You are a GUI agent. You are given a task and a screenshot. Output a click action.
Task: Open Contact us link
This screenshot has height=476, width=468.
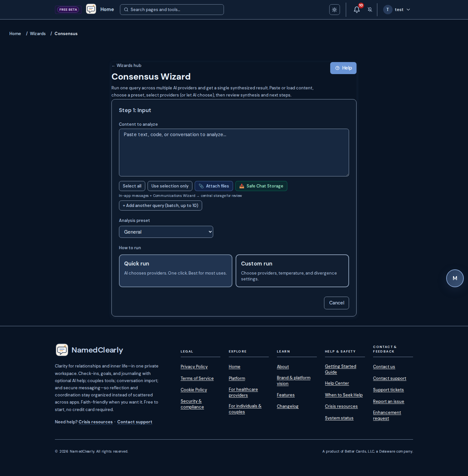[x=384, y=367]
